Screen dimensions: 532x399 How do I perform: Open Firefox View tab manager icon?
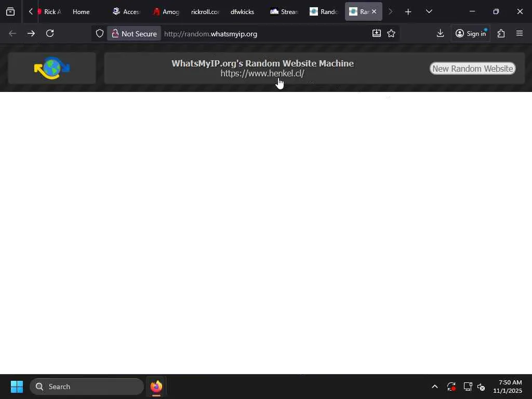(10, 11)
